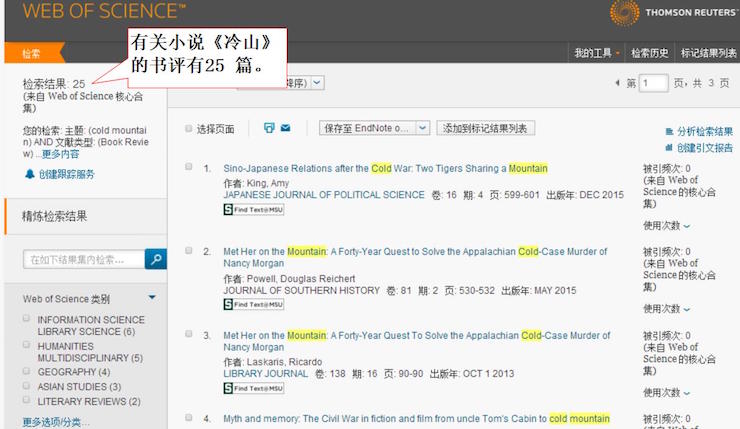The width and height of the screenshot is (740, 429).
Task: Click the page number input field
Action: click(653, 84)
